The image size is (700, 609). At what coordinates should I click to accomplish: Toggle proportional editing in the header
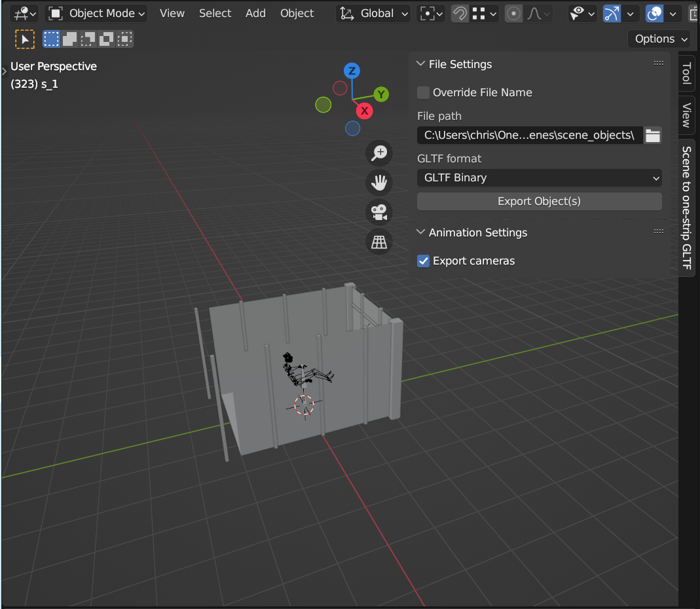coord(513,13)
